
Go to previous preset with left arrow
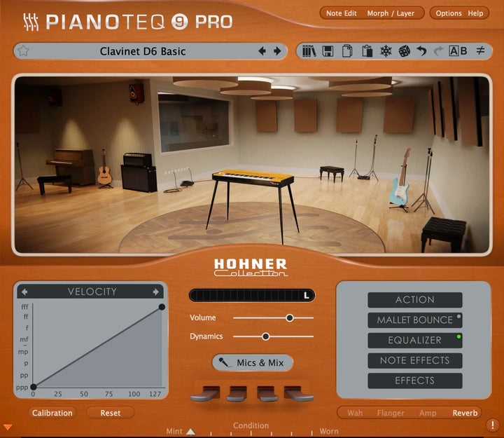pyautogui.click(x=262, y=51)
